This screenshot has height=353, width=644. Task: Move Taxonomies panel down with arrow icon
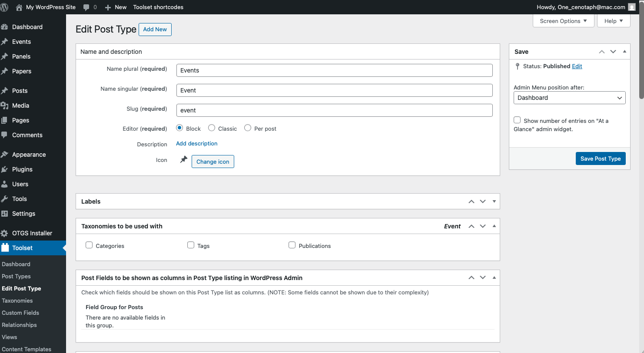(482, 226)
